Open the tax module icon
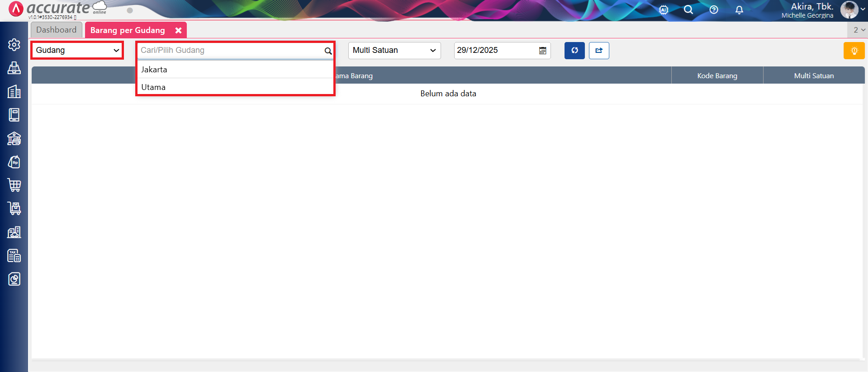Screen dimensions: 868x372 coord(14,255)
